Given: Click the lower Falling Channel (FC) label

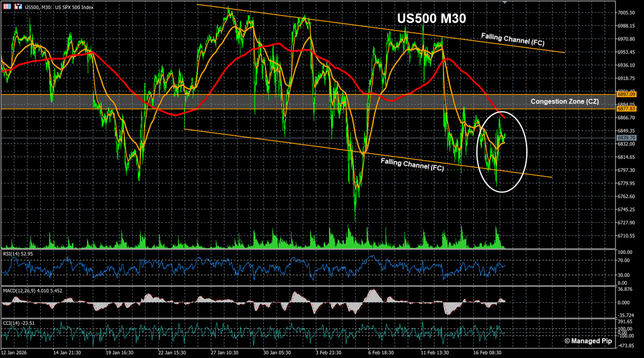Looking at the screenshot, I should point(412,164).
